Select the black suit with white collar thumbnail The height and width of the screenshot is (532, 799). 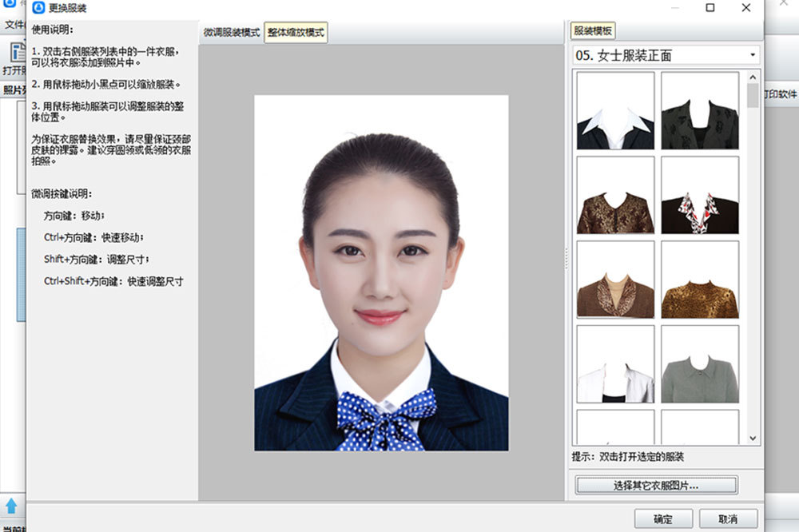615,111
